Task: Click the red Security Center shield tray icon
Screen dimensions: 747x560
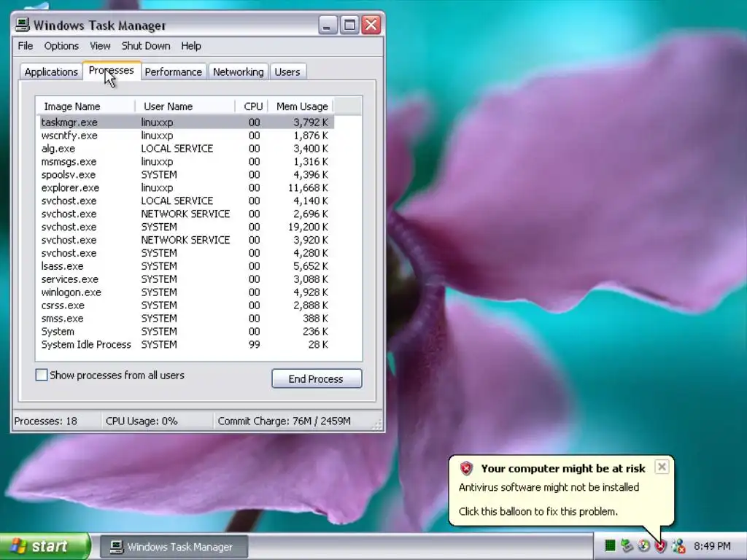Action: click(x=661, y=545)
